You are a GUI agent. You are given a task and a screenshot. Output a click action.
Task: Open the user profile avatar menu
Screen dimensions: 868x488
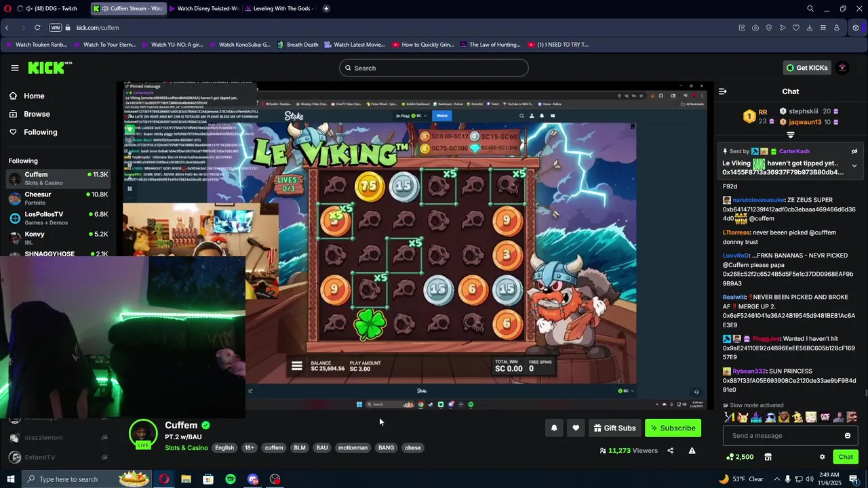(x=842, y=68)
